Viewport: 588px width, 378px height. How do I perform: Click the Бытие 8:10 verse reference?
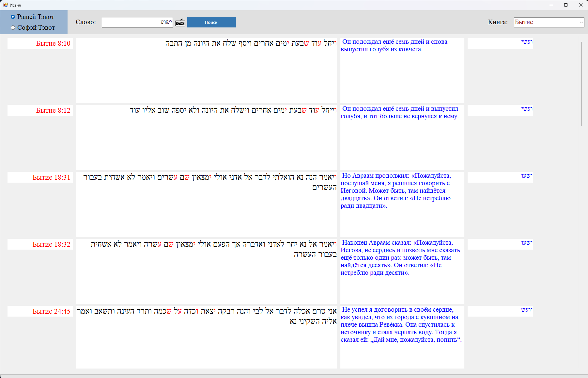pos(53,43)
